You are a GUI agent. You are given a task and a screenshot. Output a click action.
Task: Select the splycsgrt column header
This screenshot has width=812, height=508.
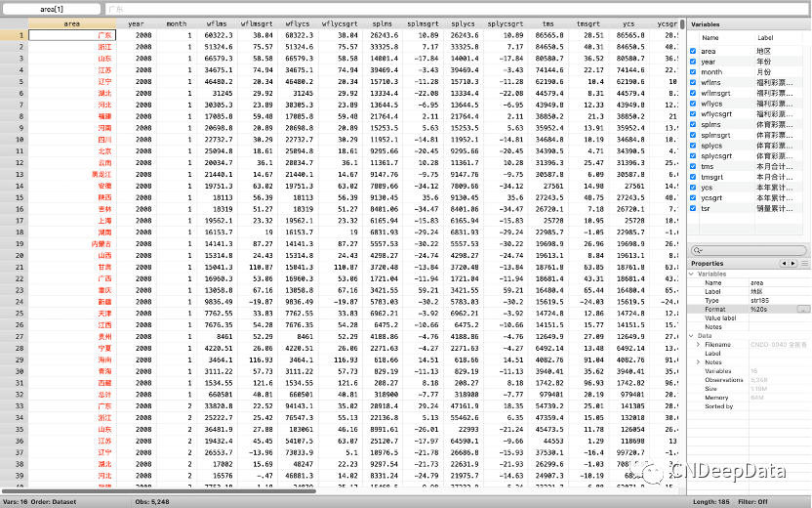[x=505, y=23]
